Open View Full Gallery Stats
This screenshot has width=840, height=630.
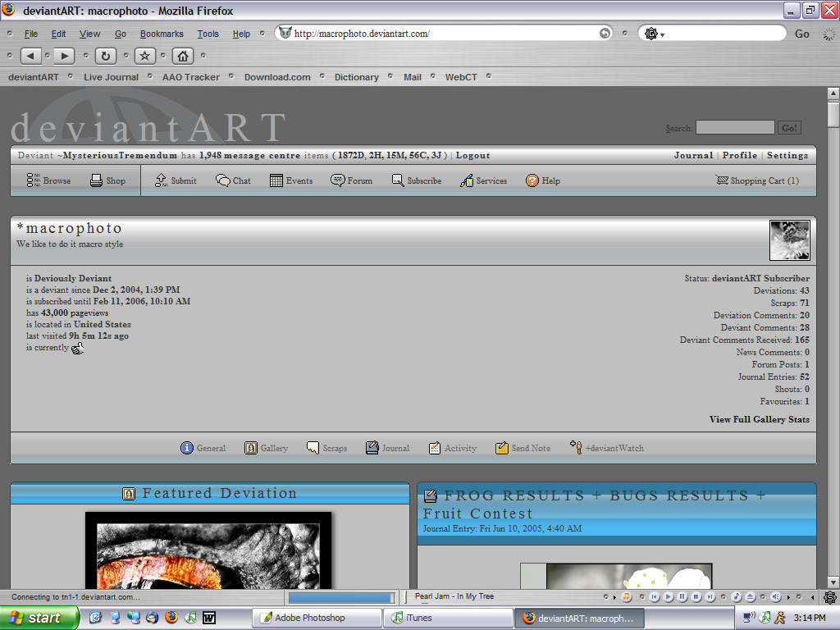click(x=759, y=419)
